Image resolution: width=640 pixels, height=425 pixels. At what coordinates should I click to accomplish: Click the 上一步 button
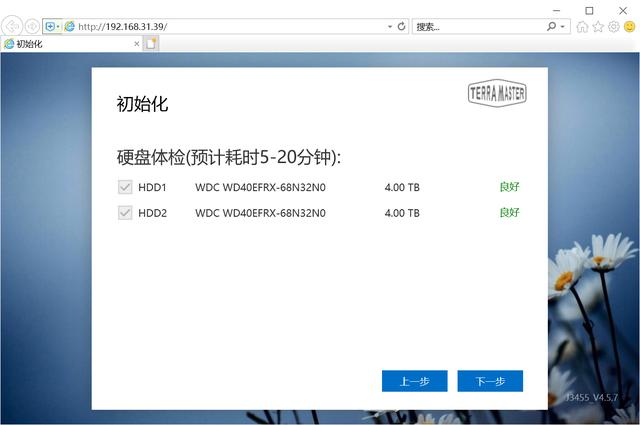tap(414, 381)
